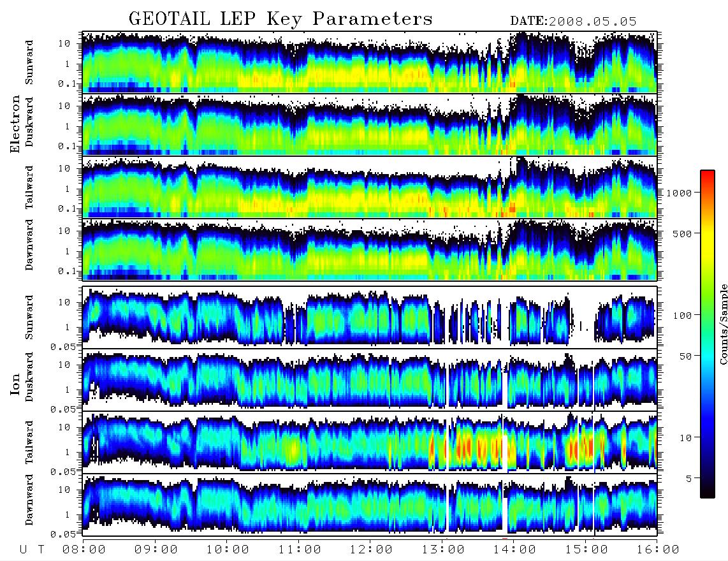Image resolution: width=728 pixels, height=561 pixels.
Task: Click the '5' color bar tick value
Action: click(x=688, y=479)
